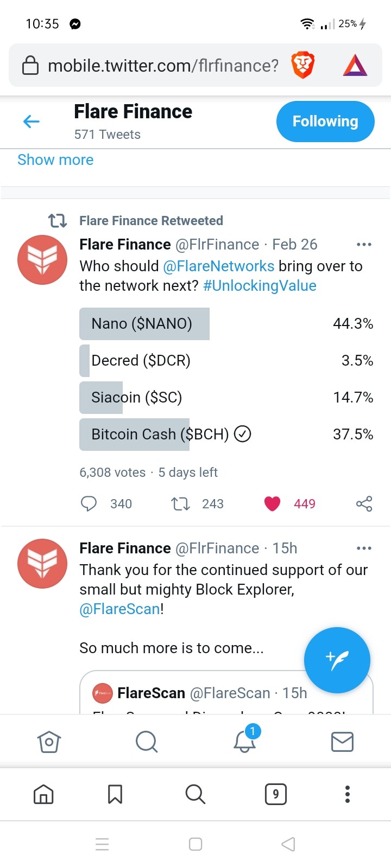Open the Brave Rewards triangle icon

355,66
